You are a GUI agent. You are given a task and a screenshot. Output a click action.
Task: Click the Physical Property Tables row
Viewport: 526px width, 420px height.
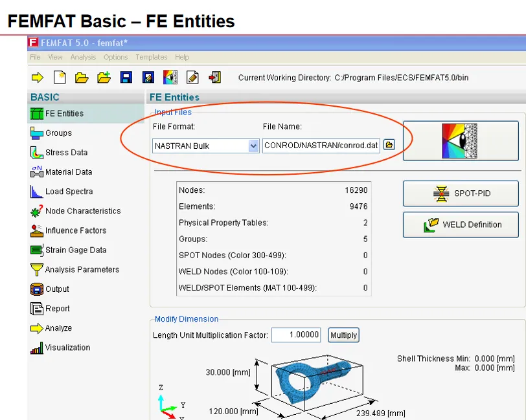273,223
